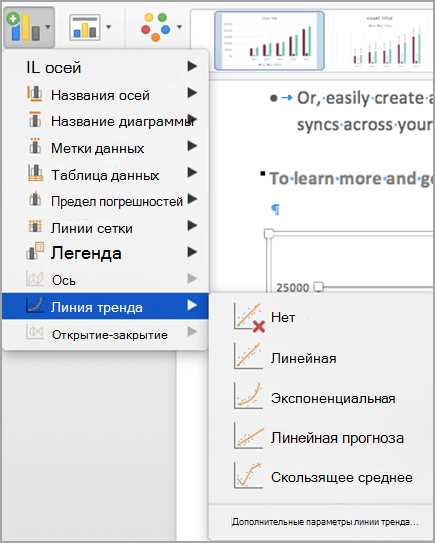This screenshot has width=435, height=543.
Task: Choose the Экспоненциальная trendline icon
Action: click(x=248, y=396)
